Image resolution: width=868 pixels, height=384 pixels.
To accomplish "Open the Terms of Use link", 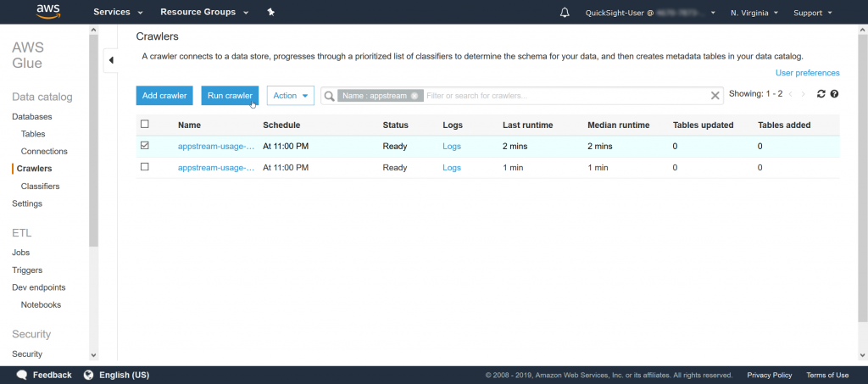I will coord(827,375).
